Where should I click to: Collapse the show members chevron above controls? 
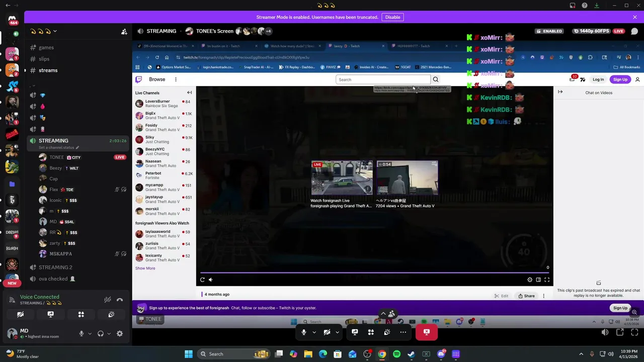click(383, 313)
